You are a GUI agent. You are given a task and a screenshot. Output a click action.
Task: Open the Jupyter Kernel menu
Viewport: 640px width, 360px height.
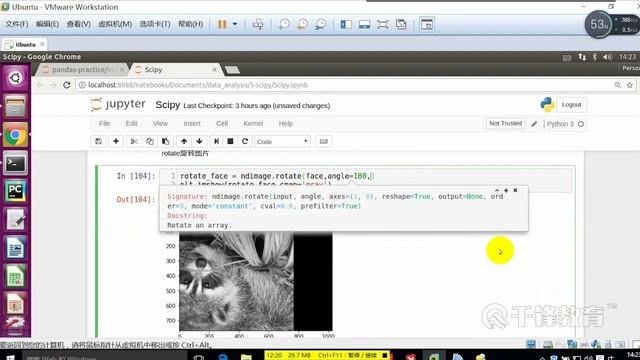(x=253, y=123)
